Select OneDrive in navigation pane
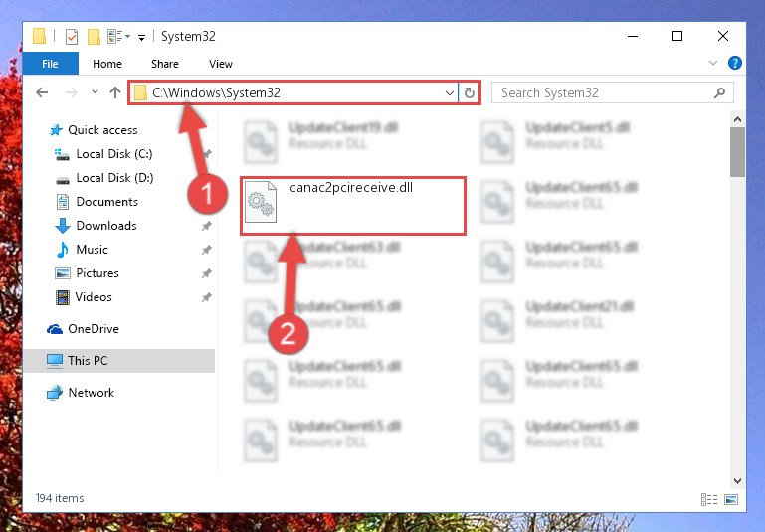The image size is (765, 532). [x=83, y=329]
